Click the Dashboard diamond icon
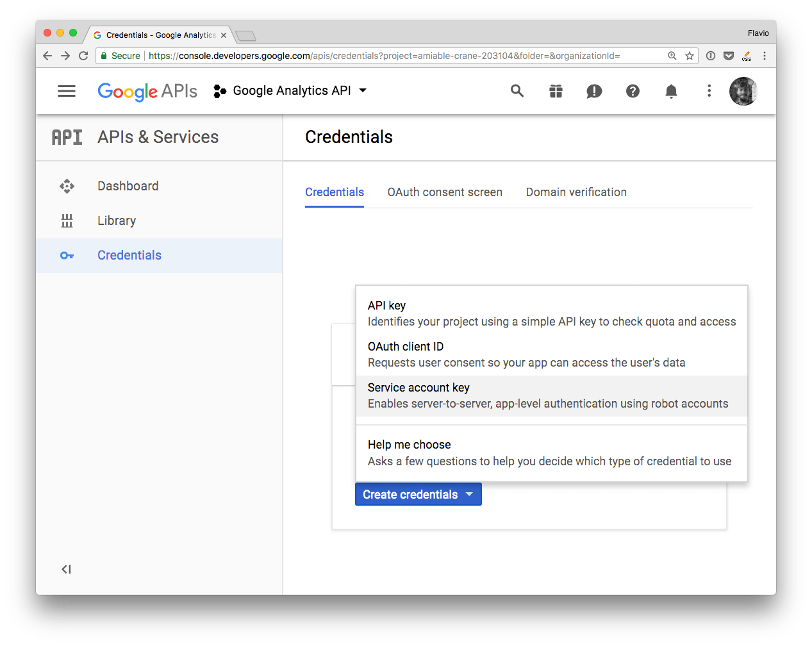 pyautogui.click(x=67, y=186)
